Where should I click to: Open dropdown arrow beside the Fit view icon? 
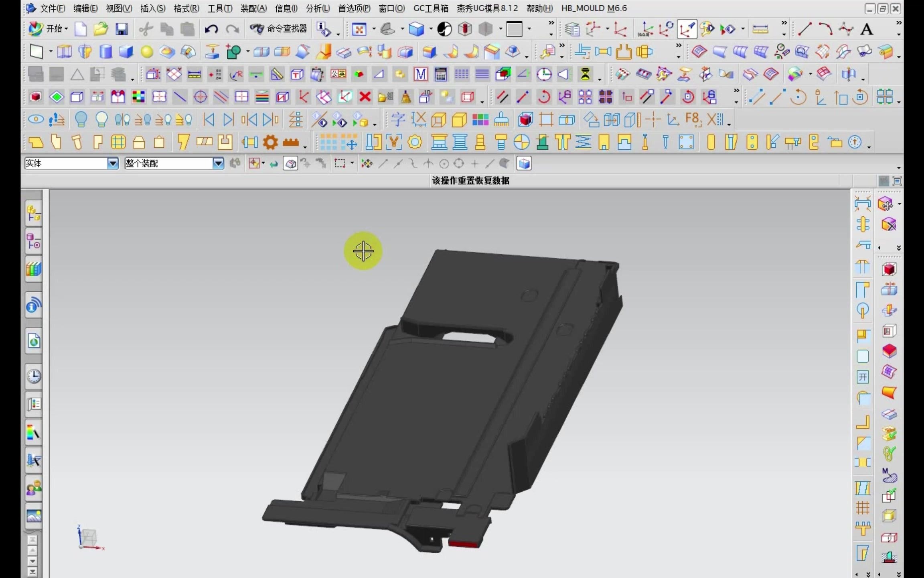point(374,29)
